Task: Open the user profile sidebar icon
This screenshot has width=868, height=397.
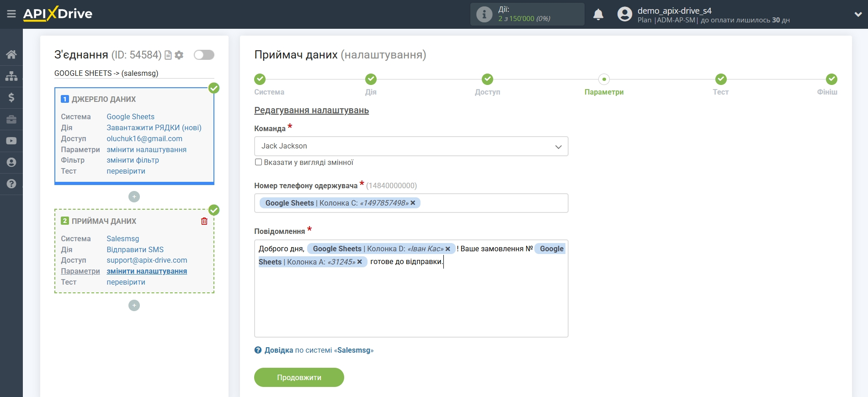Action: [x=11, y=162]
